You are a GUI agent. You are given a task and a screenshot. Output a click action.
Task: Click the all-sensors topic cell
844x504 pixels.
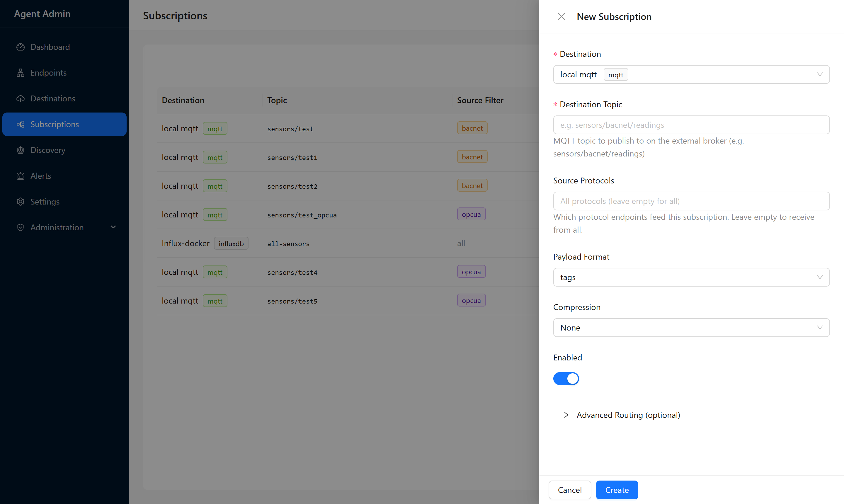(288, 244)
